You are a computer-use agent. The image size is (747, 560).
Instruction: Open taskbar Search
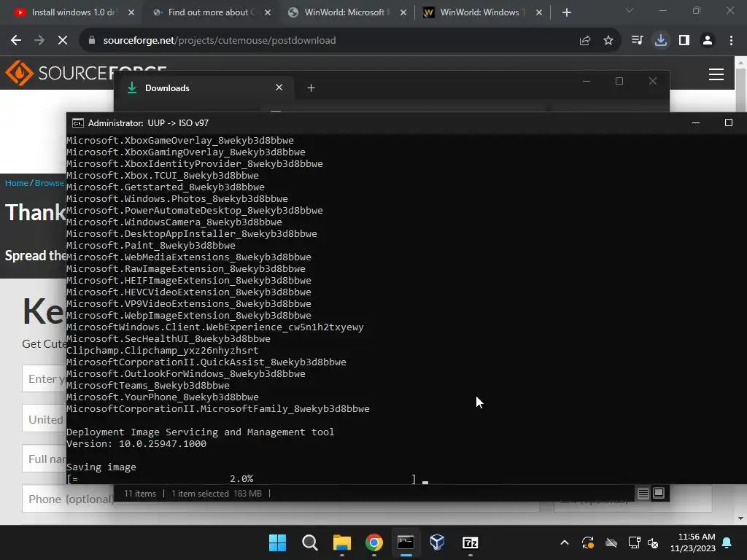pos(309,542)
